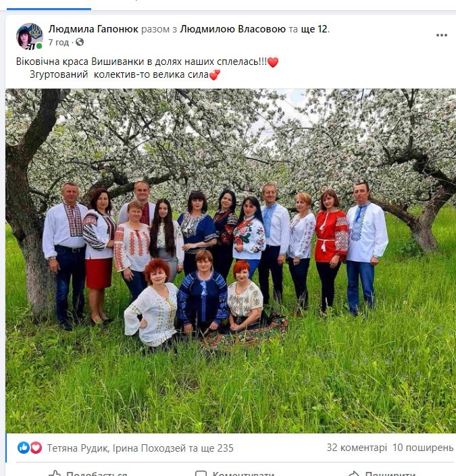Open Людмила Гапонюк's profile avatar
The height and width of the screenshot is (476, 456).
click(30, 36)
